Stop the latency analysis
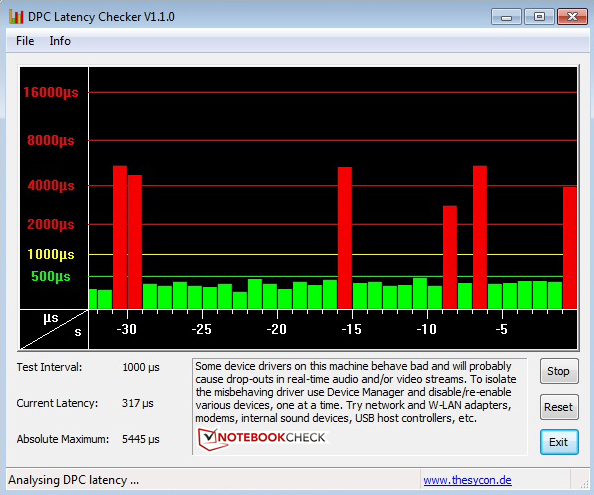Viewport: 594px width, 495px height. [x=559, y=371]
